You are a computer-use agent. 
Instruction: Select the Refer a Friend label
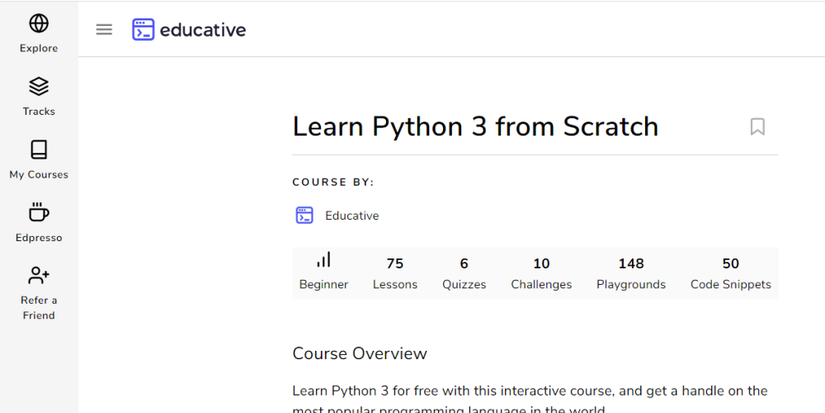39,308
